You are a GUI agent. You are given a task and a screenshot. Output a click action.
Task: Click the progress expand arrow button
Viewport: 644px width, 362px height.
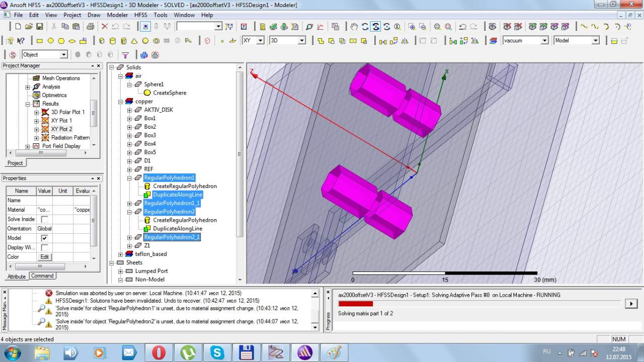click(630, 303)
